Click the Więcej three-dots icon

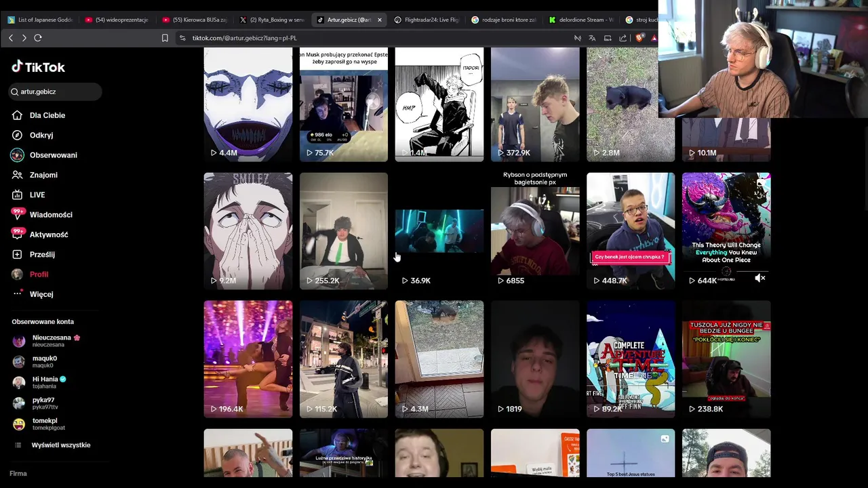coord(18,293)
